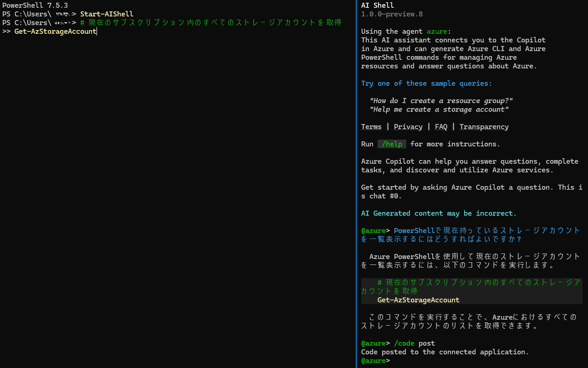Open the Privacy link
The image size is (588, 368).
[x=408, y=127]
